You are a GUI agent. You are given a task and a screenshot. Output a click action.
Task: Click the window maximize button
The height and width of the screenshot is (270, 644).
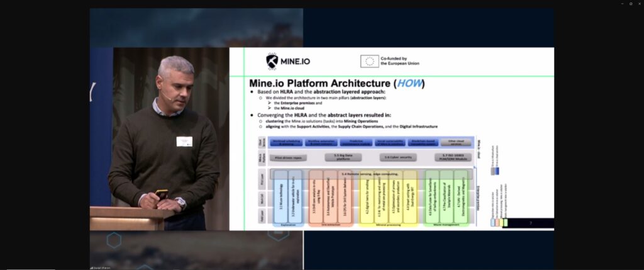click(630, 4)
